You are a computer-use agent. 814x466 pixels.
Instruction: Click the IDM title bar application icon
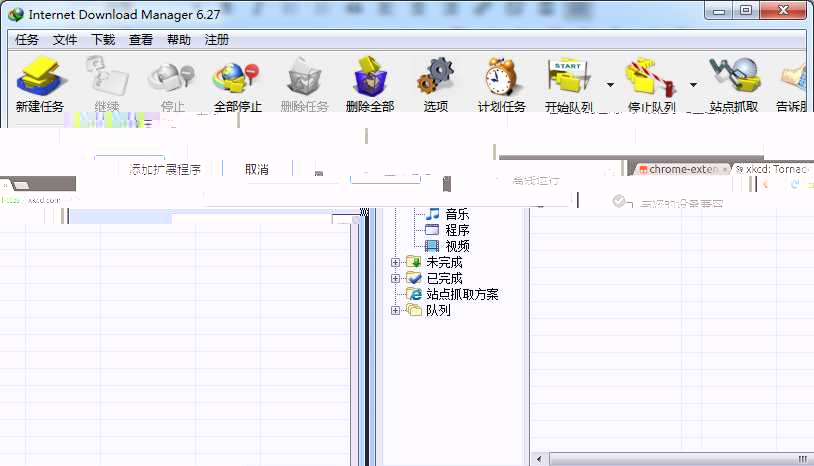tap(16, 15)
